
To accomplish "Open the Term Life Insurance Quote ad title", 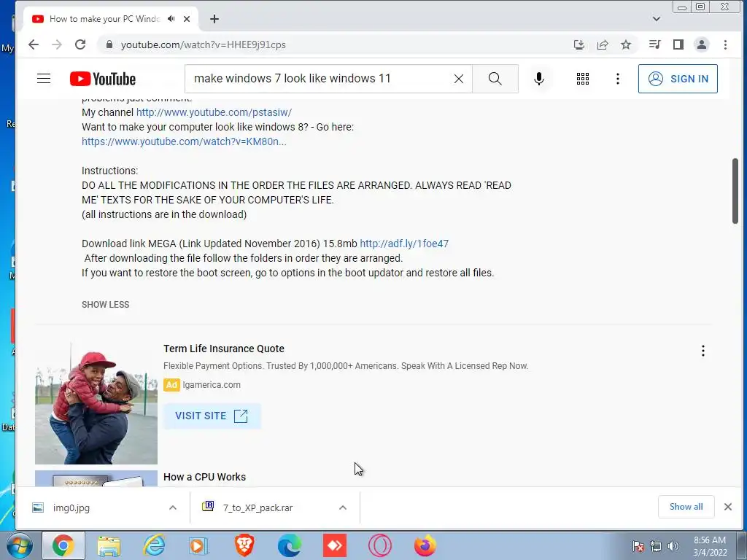I will click(x=224, y=349).
